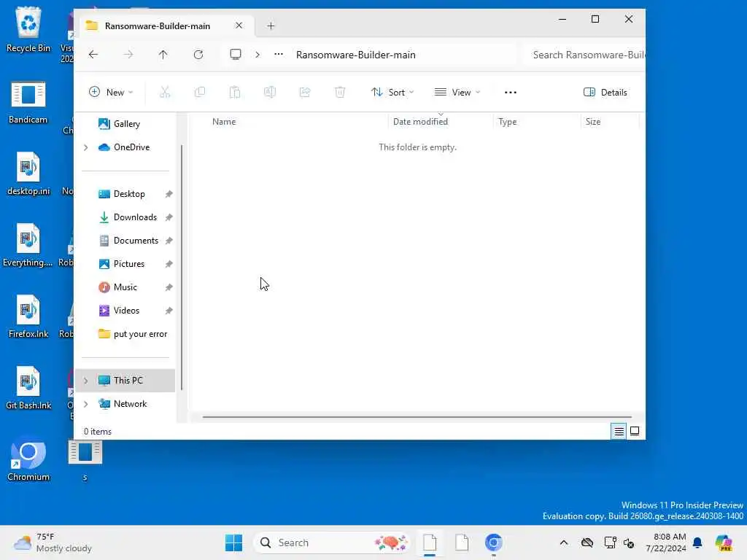Click the Rename icon in toolbar
Viewport: 747px width, 560px height.
pyautogui.click(x=270, y=92)
